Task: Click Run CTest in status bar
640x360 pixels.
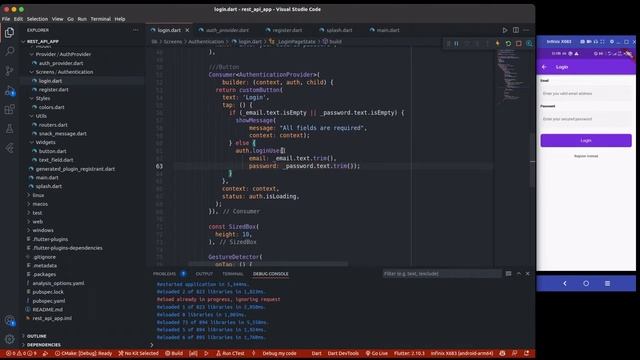Action: (x=230, y=353)
